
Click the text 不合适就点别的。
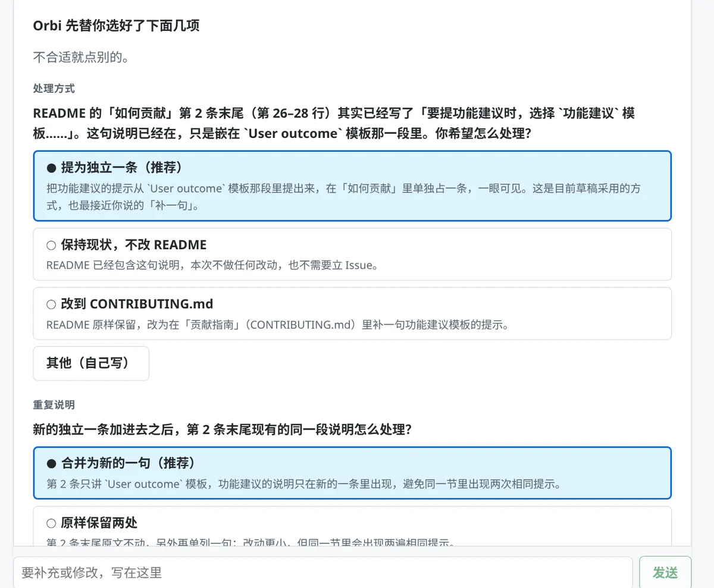click(x=82, y=58)
